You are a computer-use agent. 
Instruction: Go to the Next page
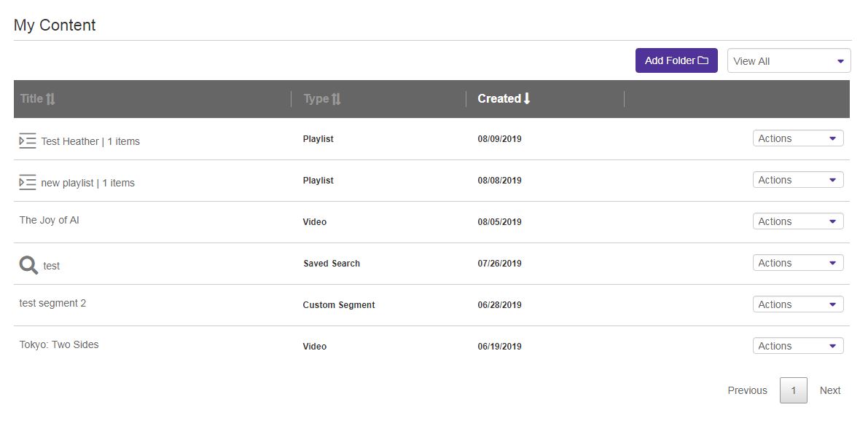830,390
